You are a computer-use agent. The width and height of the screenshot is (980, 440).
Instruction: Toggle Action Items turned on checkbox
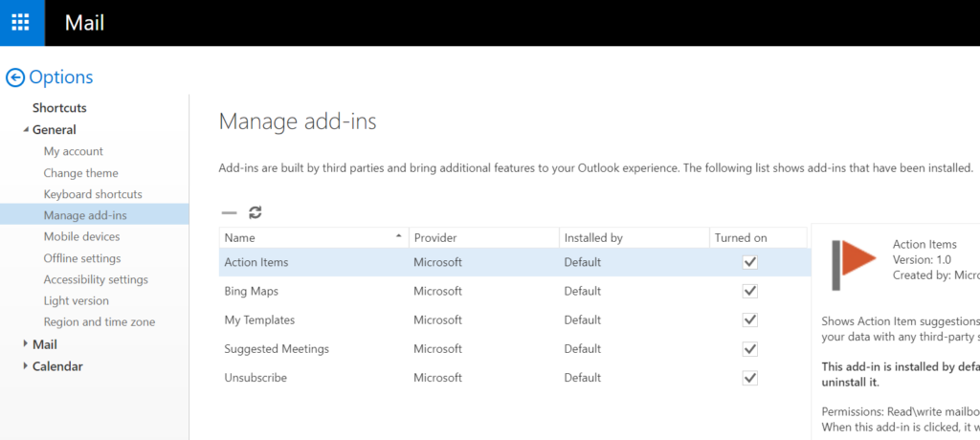750,262
